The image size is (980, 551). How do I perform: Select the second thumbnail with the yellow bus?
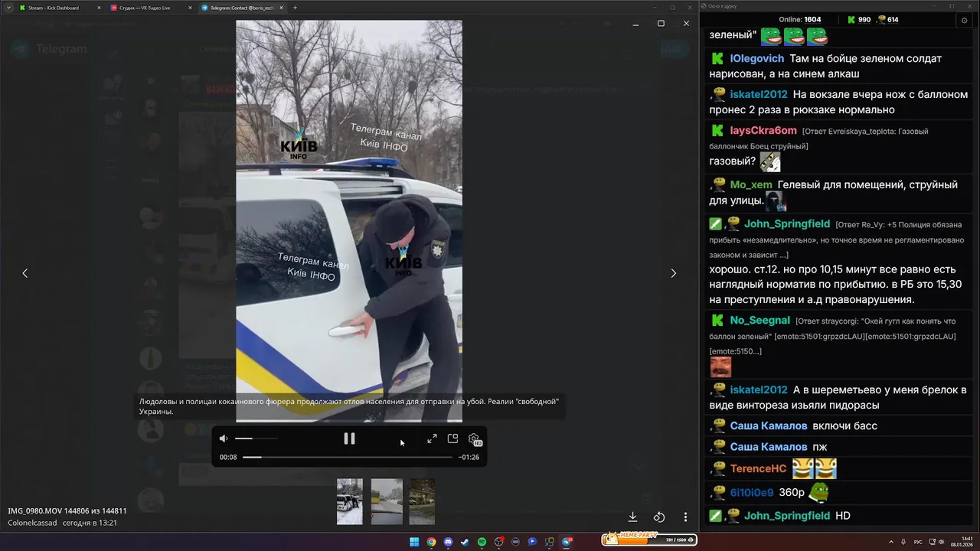(x=387, y=501)
